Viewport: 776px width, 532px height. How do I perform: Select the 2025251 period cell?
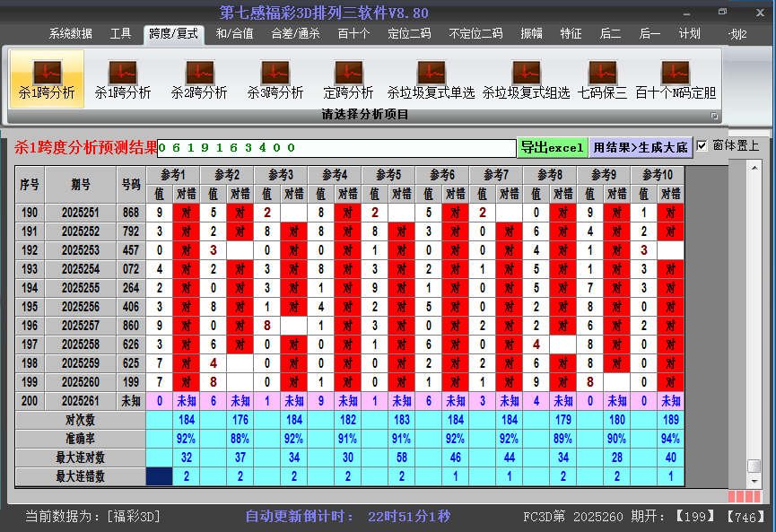tap(81, 213)
